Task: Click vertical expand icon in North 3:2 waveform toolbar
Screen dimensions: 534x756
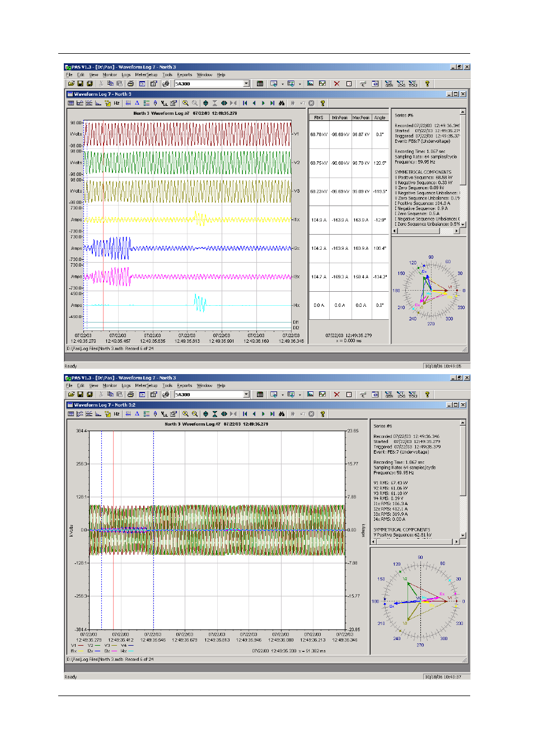Action: click(x=205, y=414)
